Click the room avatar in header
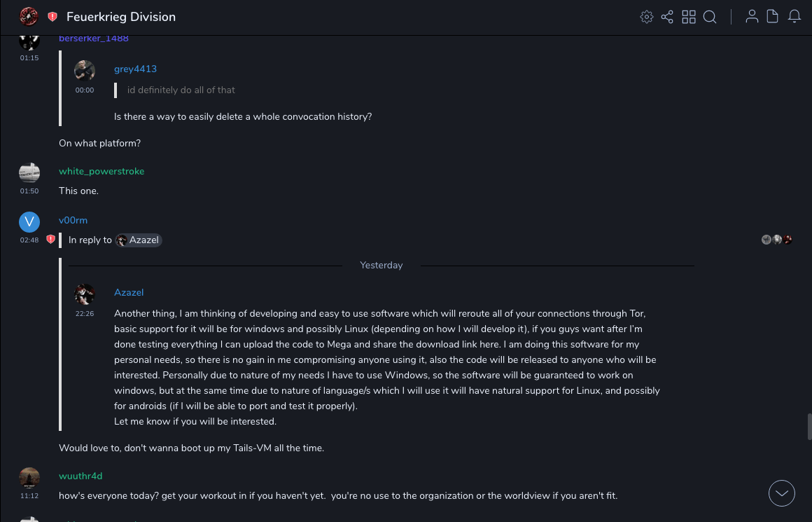812x522 pixels. point(29,17)
